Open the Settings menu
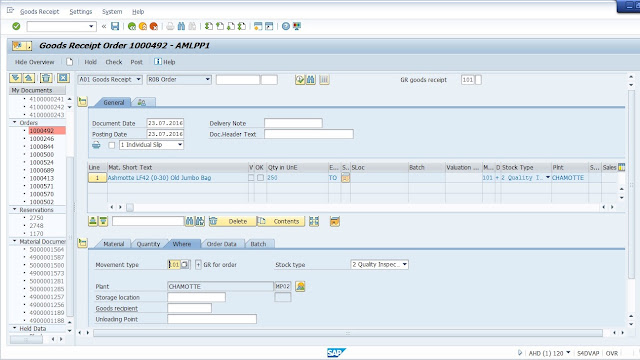Viewport: 640px width, 360px height. coord(80,11)
